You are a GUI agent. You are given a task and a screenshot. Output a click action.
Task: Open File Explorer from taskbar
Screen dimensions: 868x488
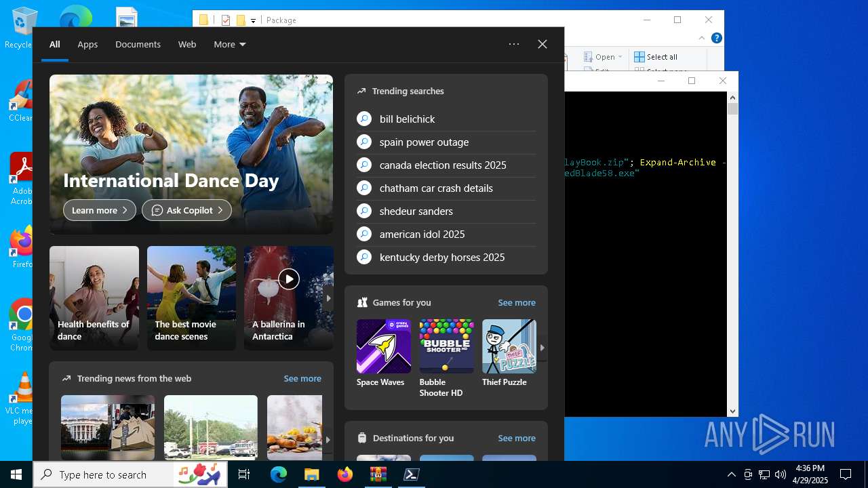pyautogui.click(x=311, y=474)
